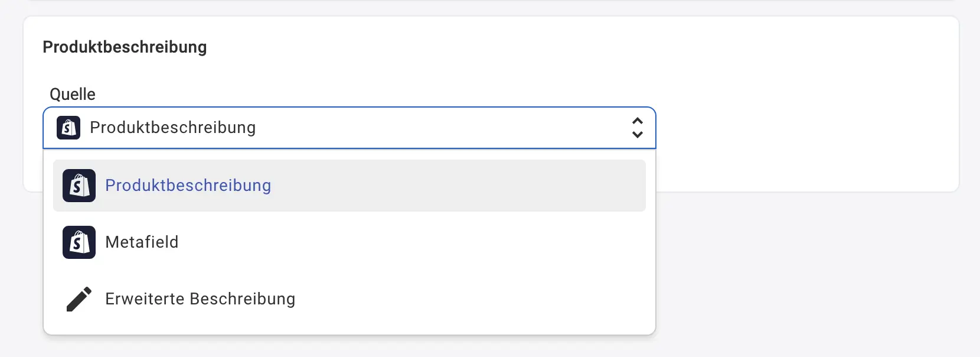
Task: Click the Quelle field label
Action: [x=73, y=95]
